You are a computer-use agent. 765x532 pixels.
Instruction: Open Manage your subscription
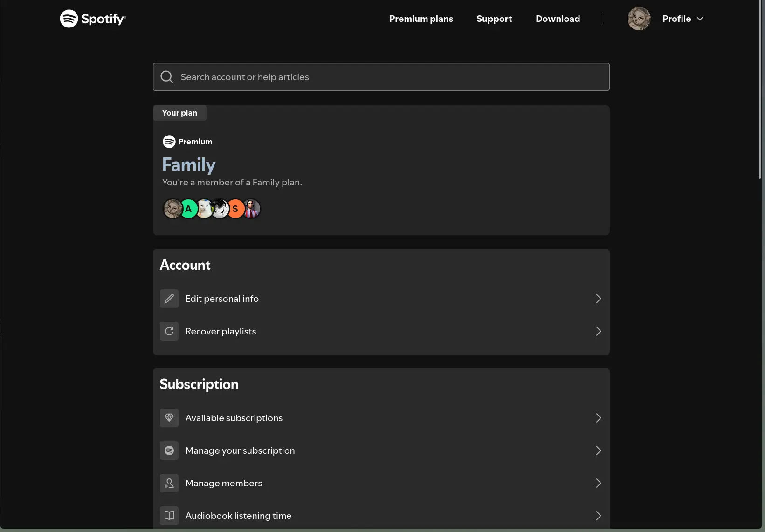[x=381, y=450]
